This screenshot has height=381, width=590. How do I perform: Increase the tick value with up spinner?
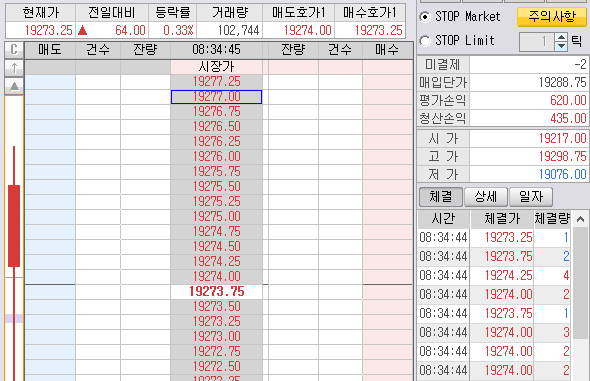point(561,37)
